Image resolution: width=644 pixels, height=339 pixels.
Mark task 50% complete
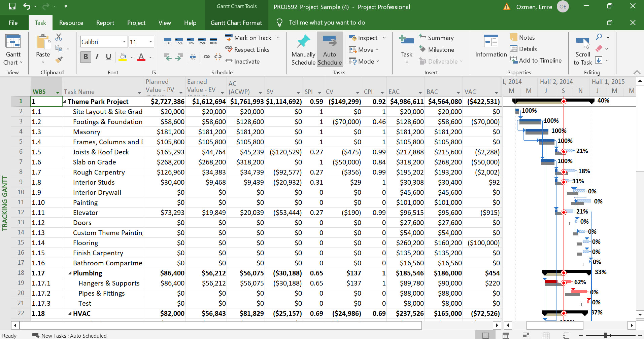[191, 41]
